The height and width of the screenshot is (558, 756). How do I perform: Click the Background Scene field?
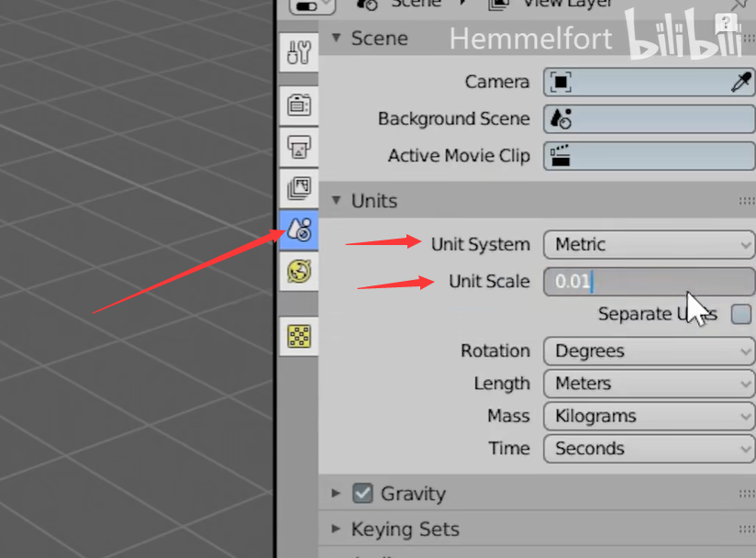[649, 118]
